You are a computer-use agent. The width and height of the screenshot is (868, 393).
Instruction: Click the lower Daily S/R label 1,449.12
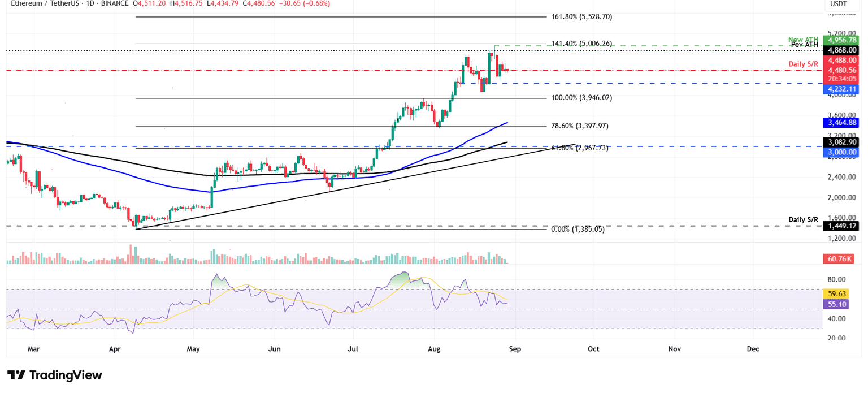[x=841, y=225]
